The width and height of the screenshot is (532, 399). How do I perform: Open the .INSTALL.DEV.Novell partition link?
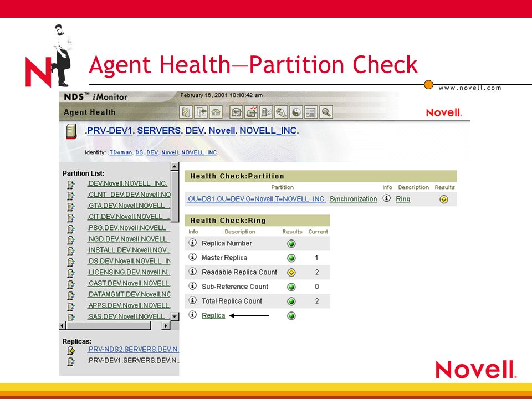[129, 250]
